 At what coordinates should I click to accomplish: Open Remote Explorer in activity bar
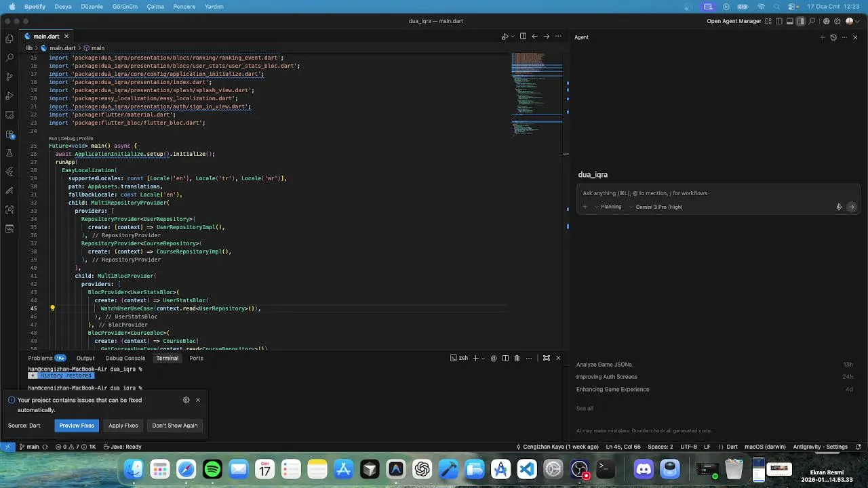tap(9, 115)
